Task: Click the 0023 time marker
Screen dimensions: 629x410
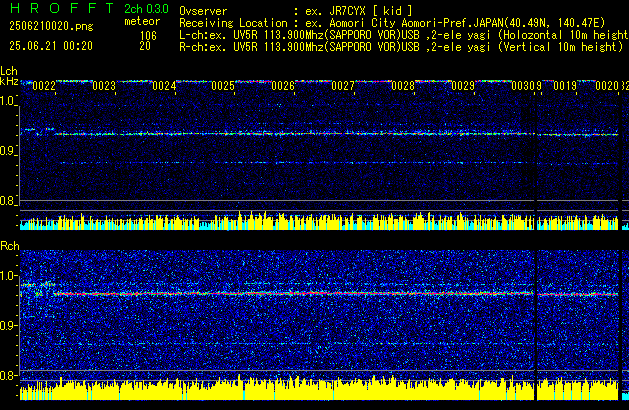Action: (104, 86)
